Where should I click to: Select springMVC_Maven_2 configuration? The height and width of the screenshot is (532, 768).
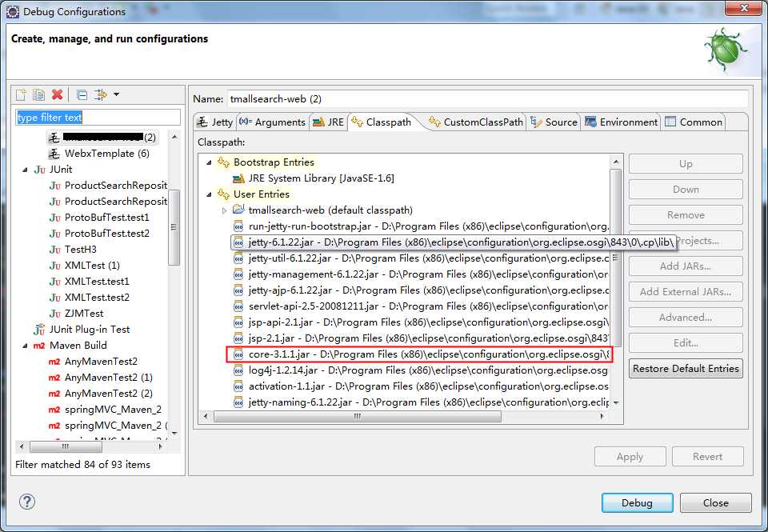(113, 410)
